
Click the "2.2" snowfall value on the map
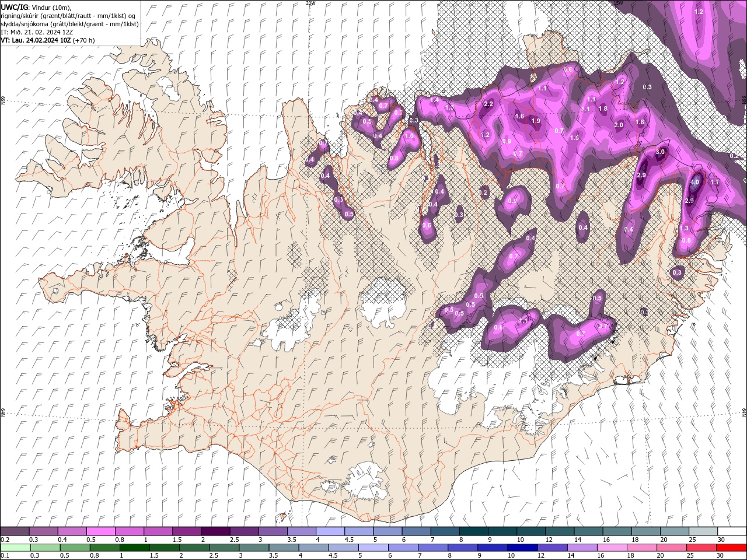click(x=489, y=104)
